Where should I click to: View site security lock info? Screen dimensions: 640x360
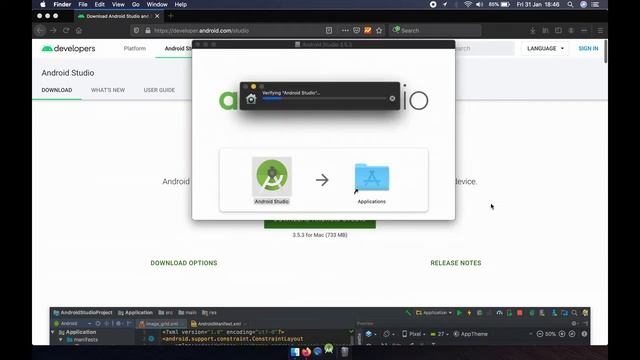click(x=148, y=30)
